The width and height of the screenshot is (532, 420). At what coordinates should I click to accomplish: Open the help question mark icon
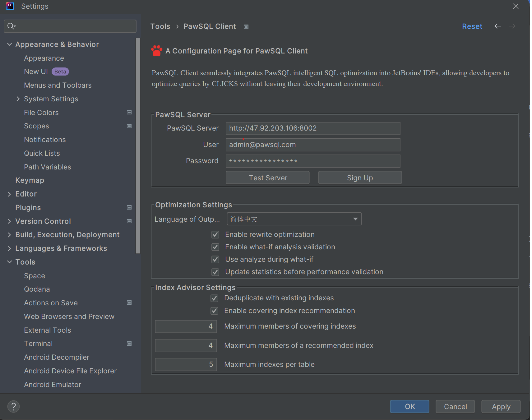13,406
